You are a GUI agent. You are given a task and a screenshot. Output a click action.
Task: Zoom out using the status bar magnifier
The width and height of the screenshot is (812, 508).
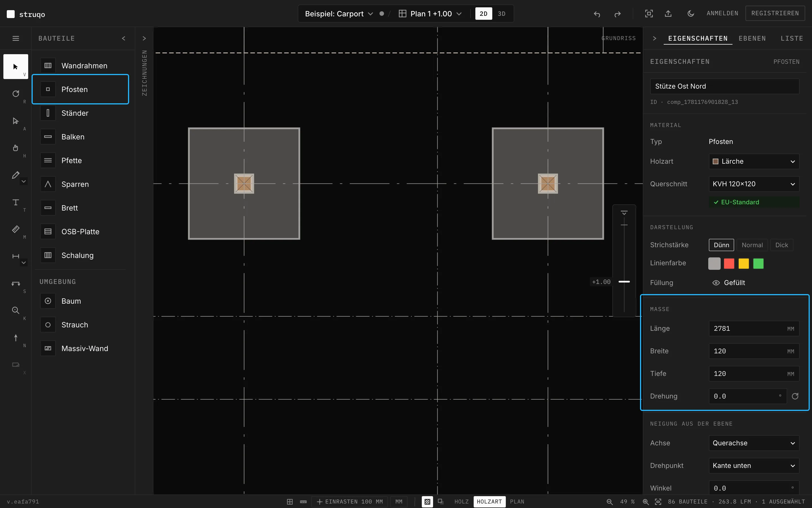pos(609,502)
